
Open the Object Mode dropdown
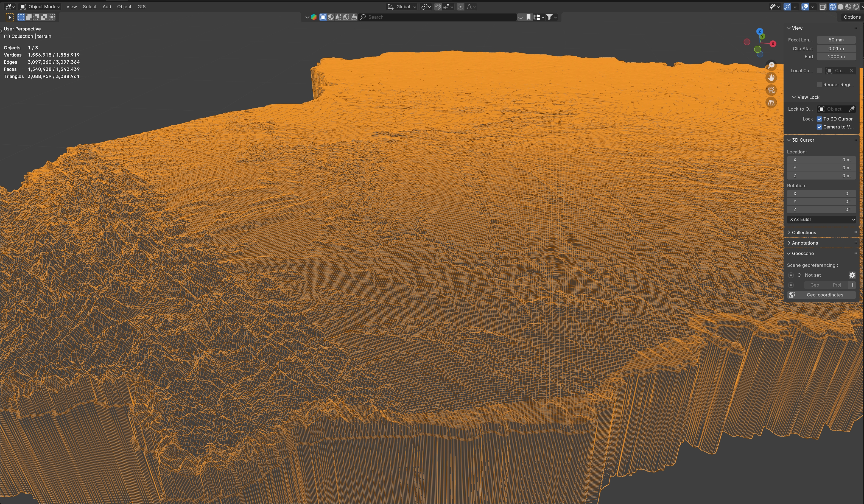40,7
